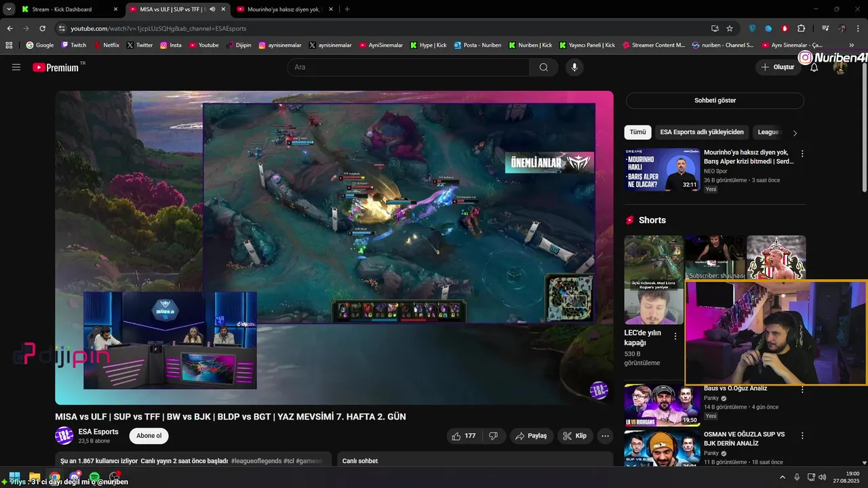Open Dijipin bookmark

click(239, 45)
